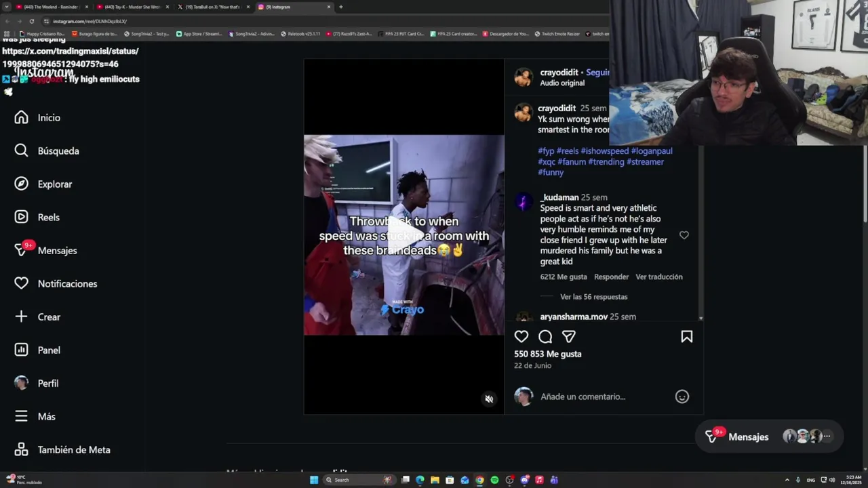Save reel with bookmark icon
868x488 pixels.
coord(686,336)
